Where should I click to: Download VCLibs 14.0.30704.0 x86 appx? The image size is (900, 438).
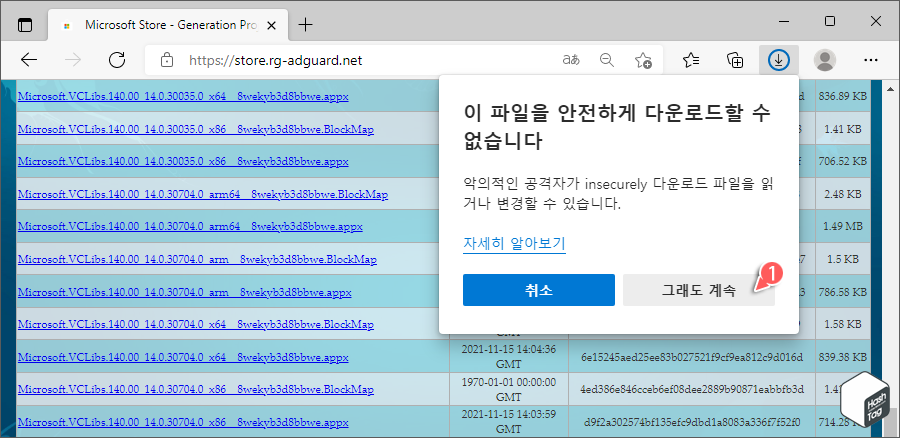point(183,423)
